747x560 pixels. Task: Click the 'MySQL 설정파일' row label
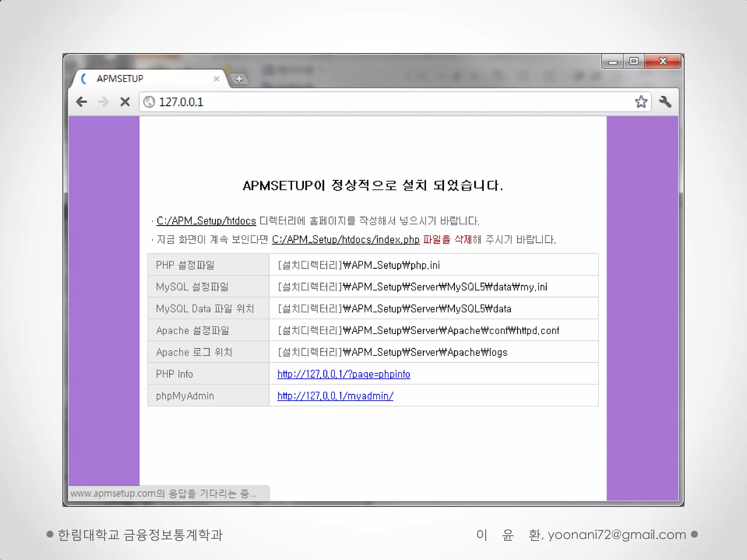tap(192, 287)
